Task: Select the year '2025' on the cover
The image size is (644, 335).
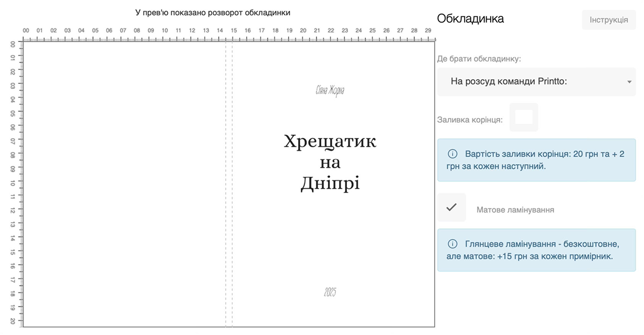Action: 330,293
